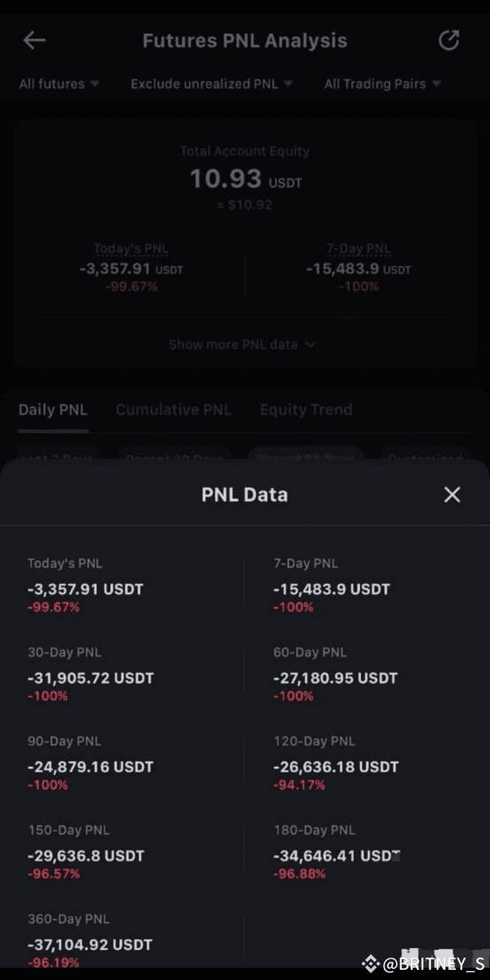Image resolution: width=490 pixels, height=980 pixels.
Task: Expand Exclude unrealized PNL dropdown
Action: (x=212, y=84)
